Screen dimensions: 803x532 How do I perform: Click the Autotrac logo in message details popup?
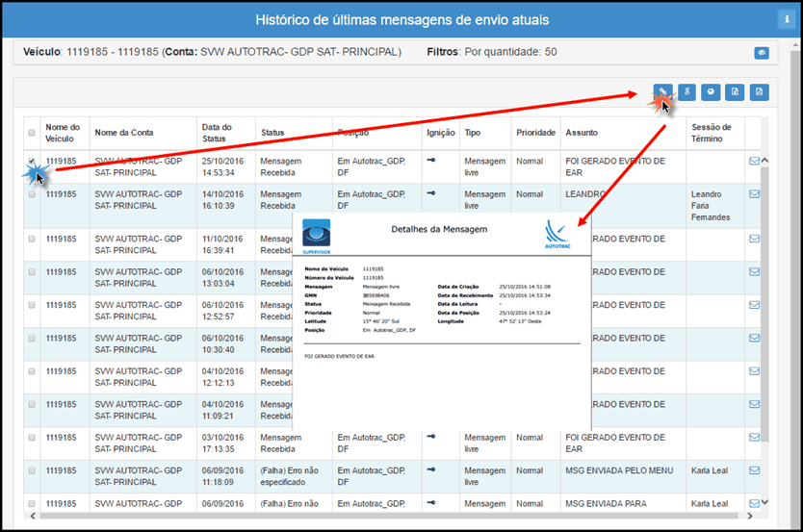pyautogui.click(x=557, y=235)
